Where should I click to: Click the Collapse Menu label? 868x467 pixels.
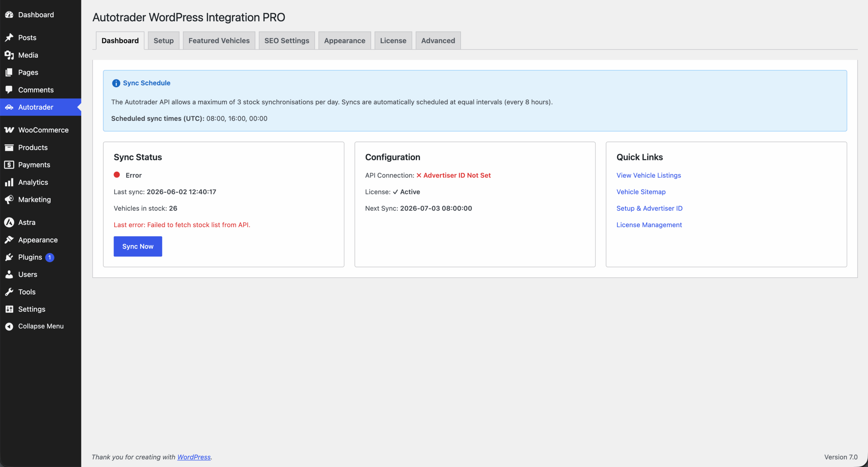(x=41, y=326)
